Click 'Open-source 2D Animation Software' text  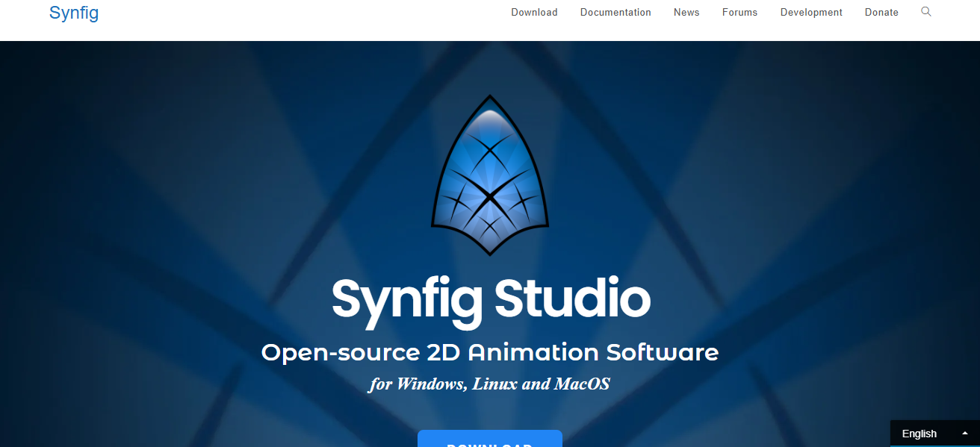[x=490, y=352]
